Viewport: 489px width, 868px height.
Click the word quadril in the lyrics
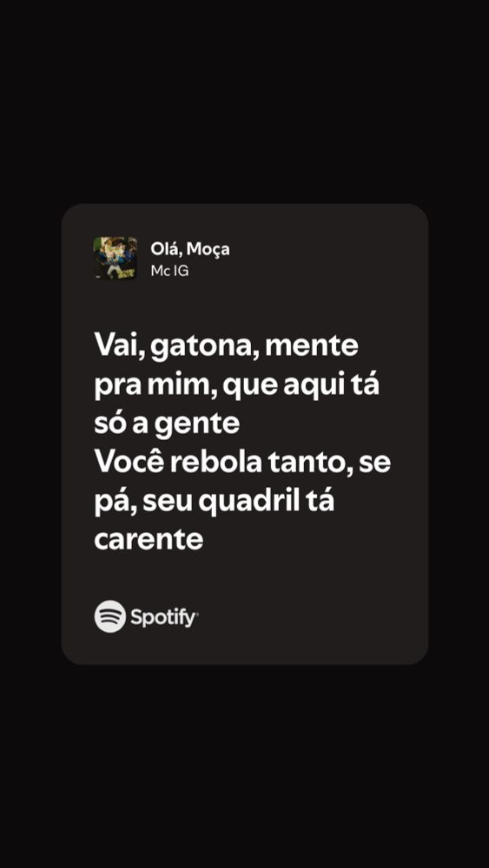pyautogui.click(x=252, y=503)
